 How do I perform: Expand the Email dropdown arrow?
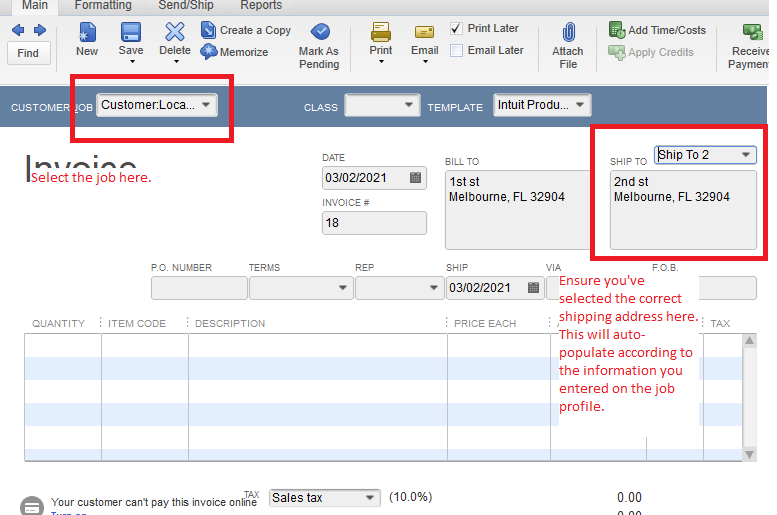pos(425,62)
